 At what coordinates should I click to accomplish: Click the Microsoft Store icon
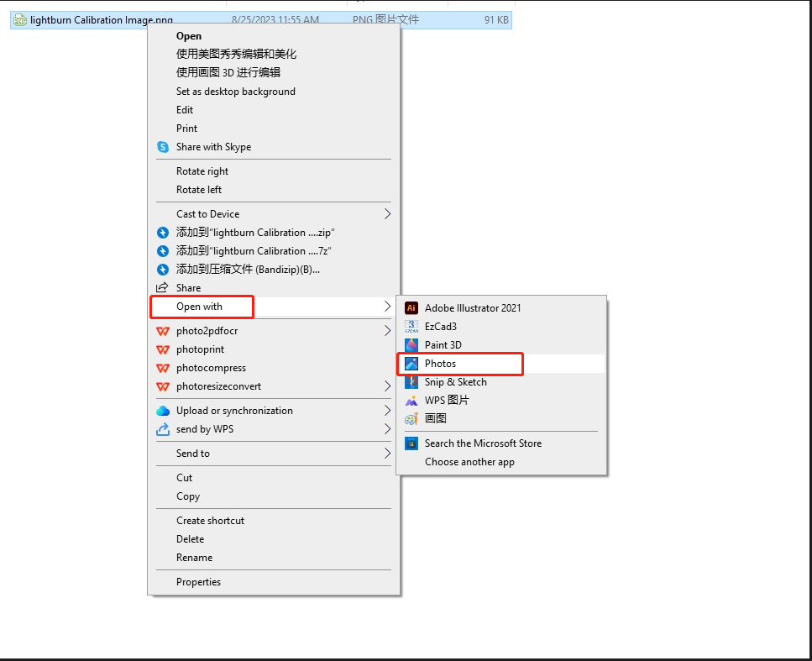411,443
